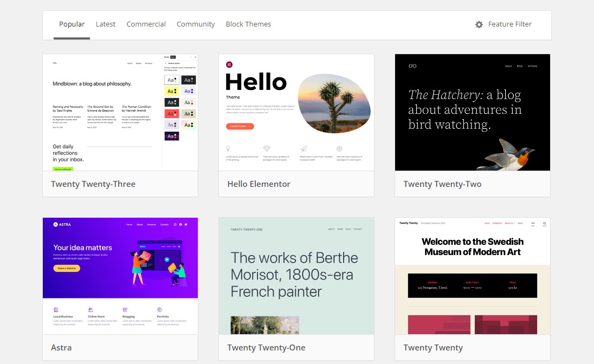The width and height of the screenshot is (594, 364).
Task: Click the Hello Elementor theme preview image
Action: 296,113
